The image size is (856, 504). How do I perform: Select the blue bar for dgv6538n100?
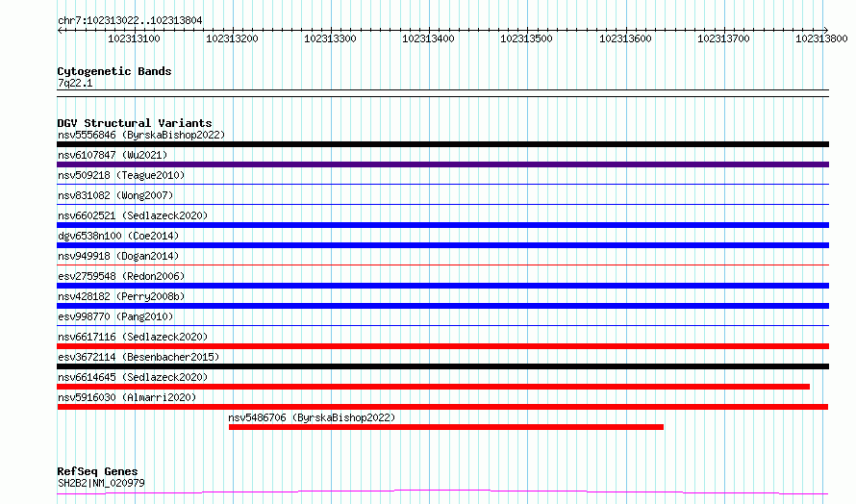[x=442, y=245]
